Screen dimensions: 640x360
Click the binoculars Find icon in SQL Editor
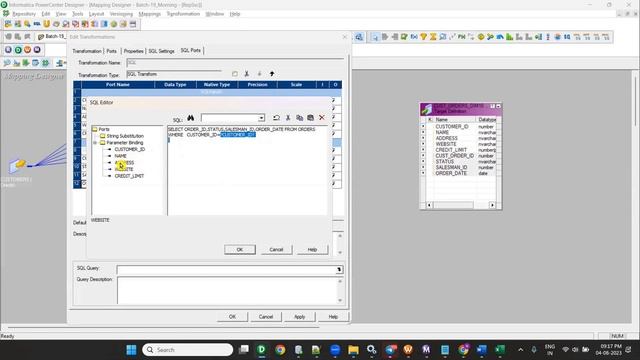tap(191, 118)
